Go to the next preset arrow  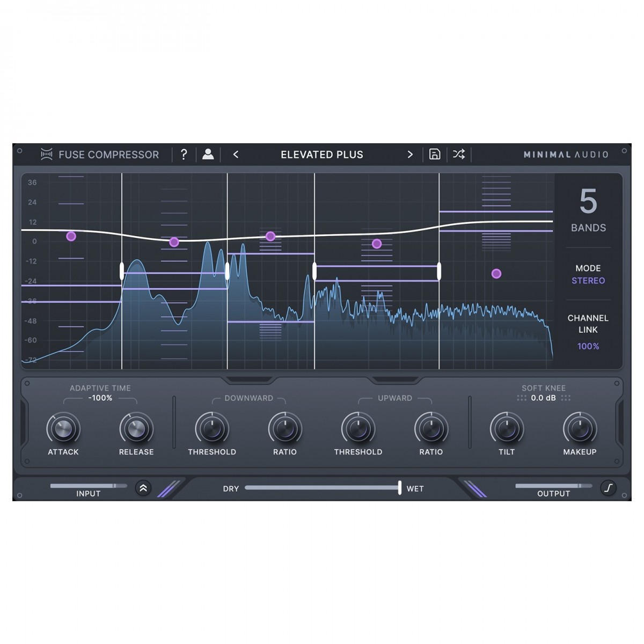coord(410,155)
